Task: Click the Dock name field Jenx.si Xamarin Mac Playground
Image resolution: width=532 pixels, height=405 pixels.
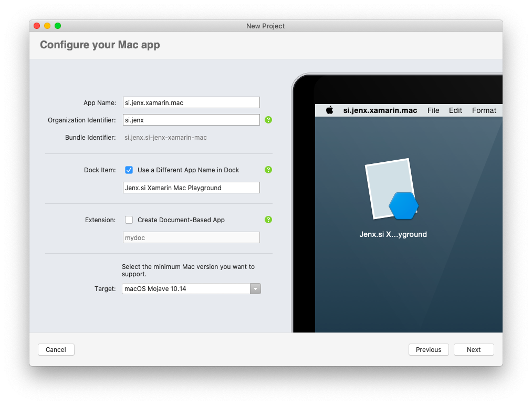Action: pyautogui.click(x=191, y=188)
